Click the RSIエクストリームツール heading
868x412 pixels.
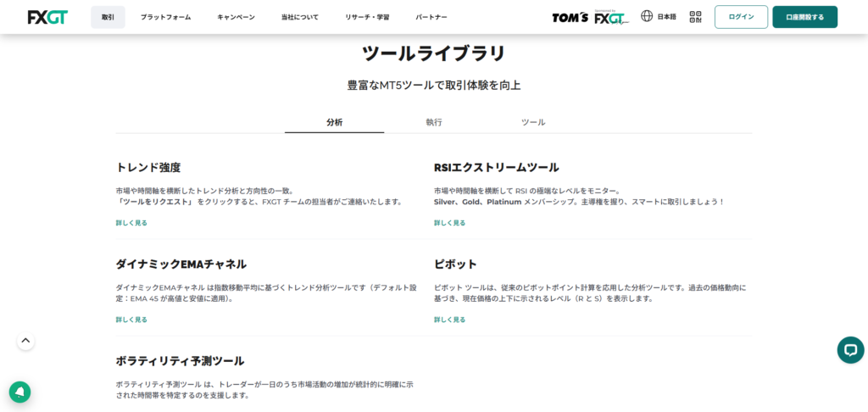(497, 167)
